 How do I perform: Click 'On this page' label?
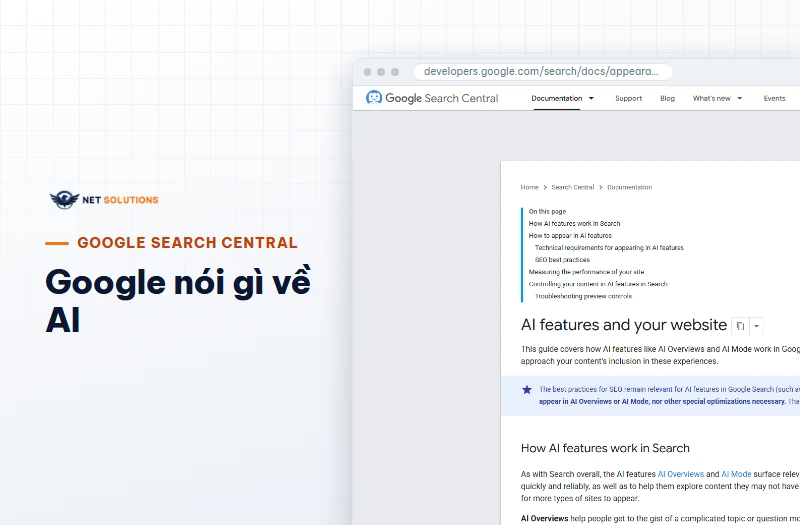click(547, 211)
